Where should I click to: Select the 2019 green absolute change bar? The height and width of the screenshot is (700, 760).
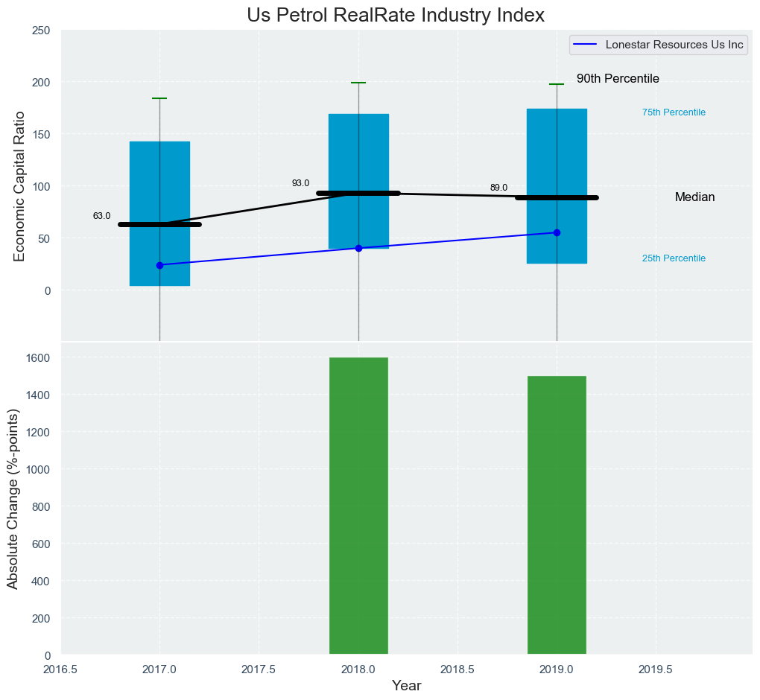click(x=557, y=515)
